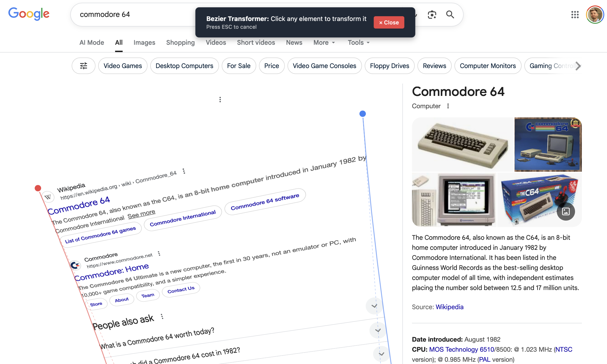This screenshot has width=607, height=364.
Task: Click the Google Lens camera search icon
Action: 432,15
